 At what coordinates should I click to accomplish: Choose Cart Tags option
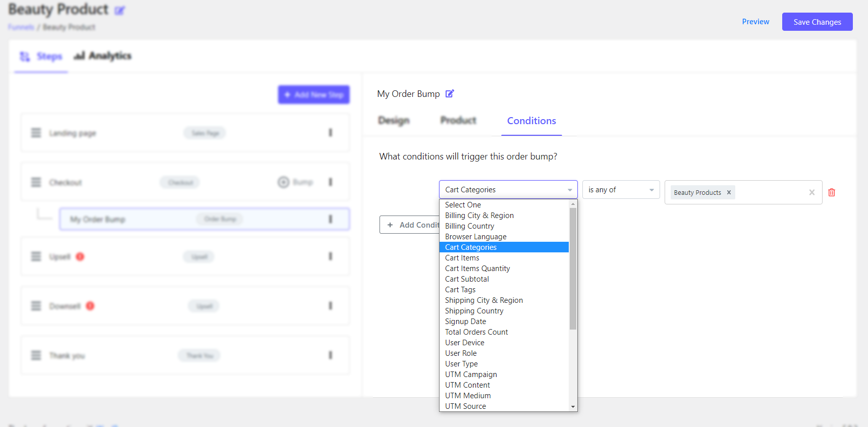[504, 290]
